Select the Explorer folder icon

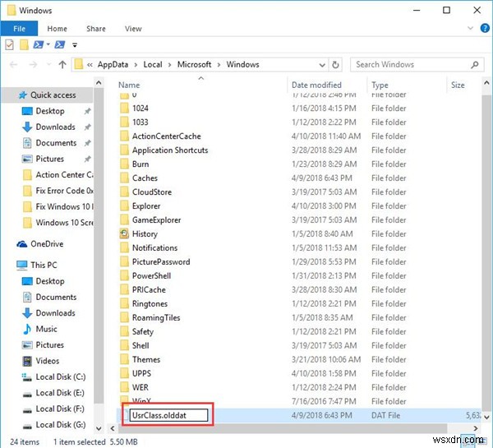click(x=125, y=206)
